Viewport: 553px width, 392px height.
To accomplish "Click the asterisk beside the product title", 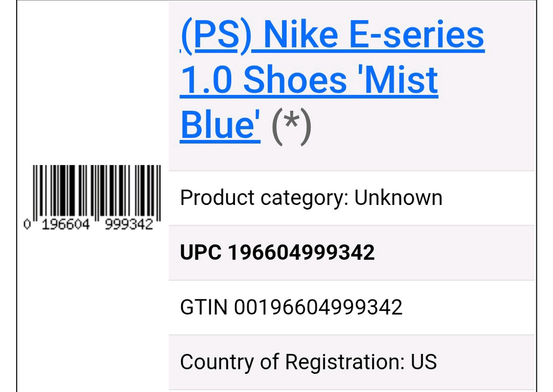I will pos(292,125).
